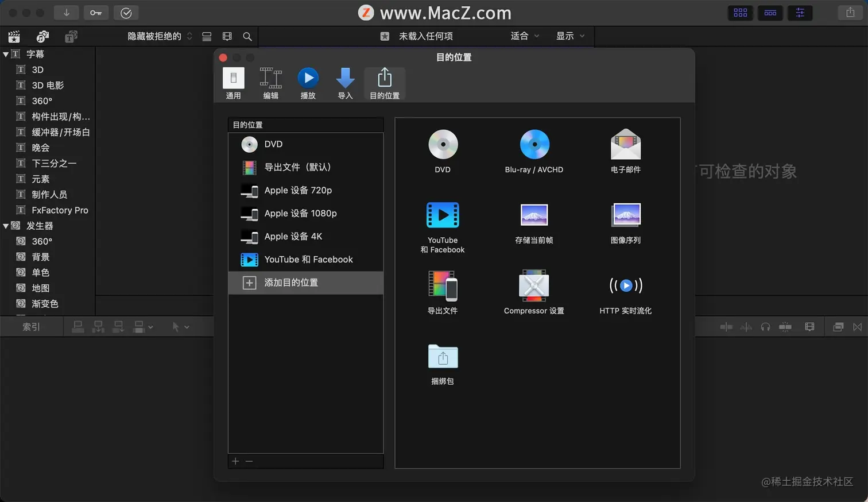This screenshot has height=502, width=868.
Task: Click the browser search magnifier icon
Action: [x=247, y=36]
